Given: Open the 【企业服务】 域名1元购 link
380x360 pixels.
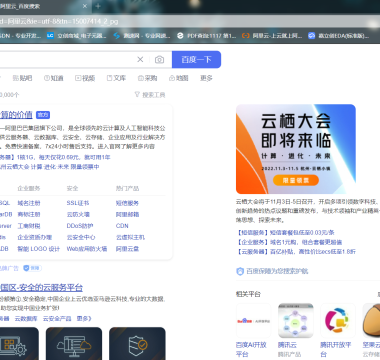Looking at the screenshot, I should click(289, 242).
